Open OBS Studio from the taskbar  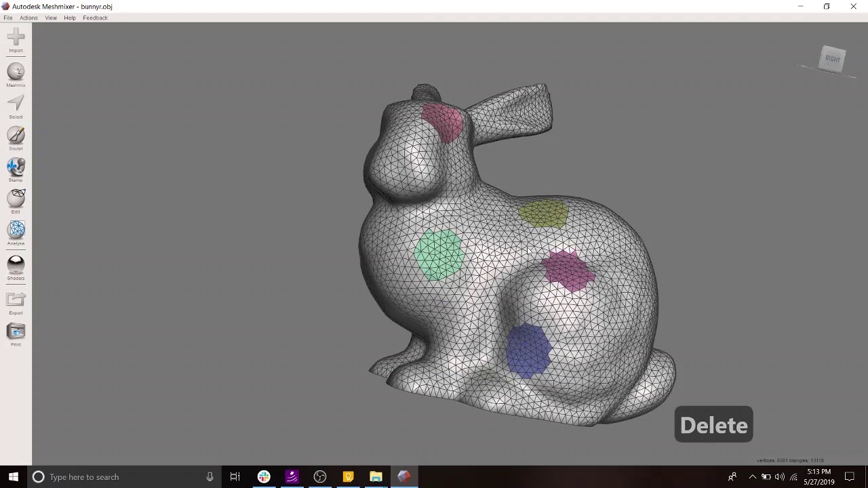tap(320, 477)
